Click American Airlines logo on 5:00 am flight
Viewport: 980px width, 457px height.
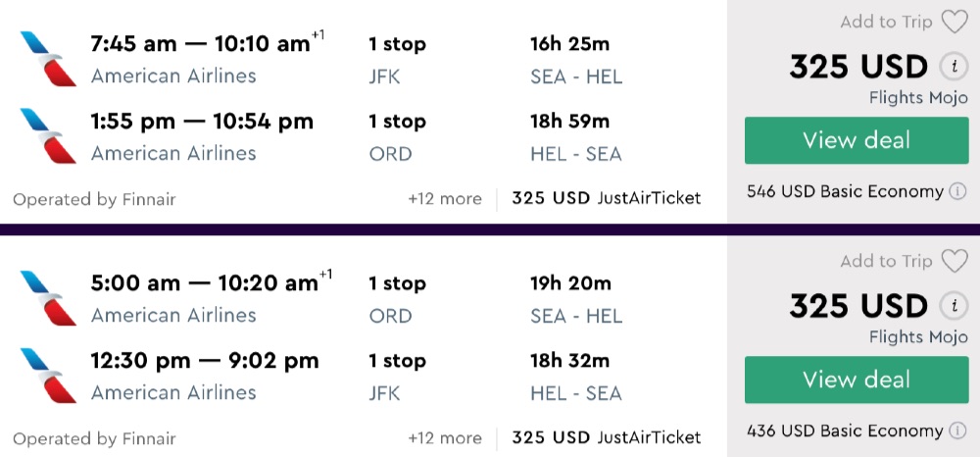(47, 298)
